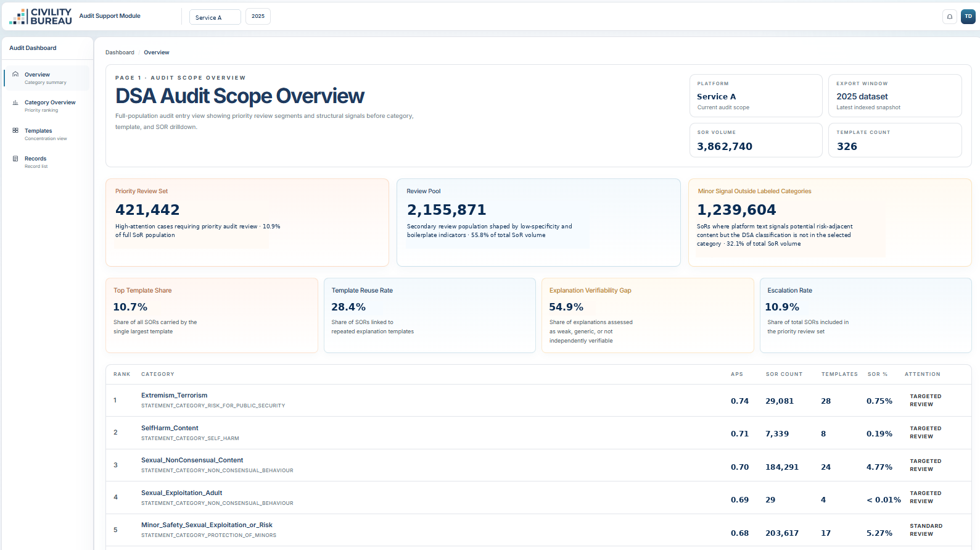980x550 pixels.
Task: Click the Overview home icon in sidebar
Action: tap(15, 74)
